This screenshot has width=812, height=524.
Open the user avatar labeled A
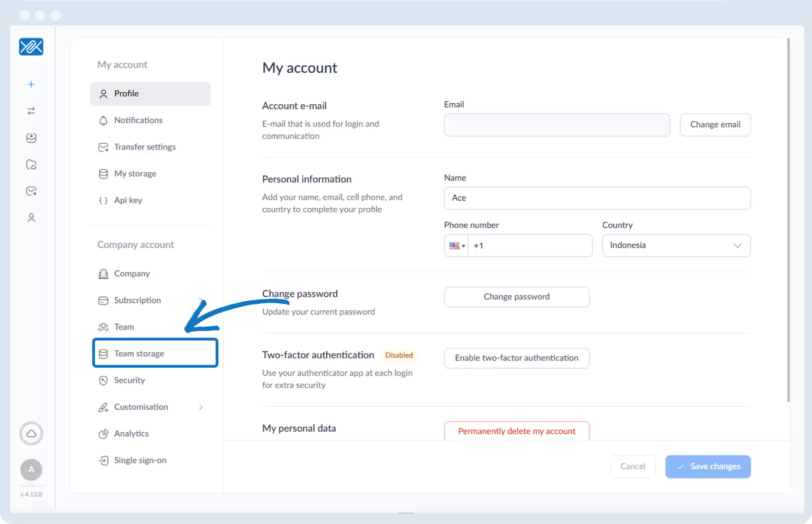click(x=31, y=470)
